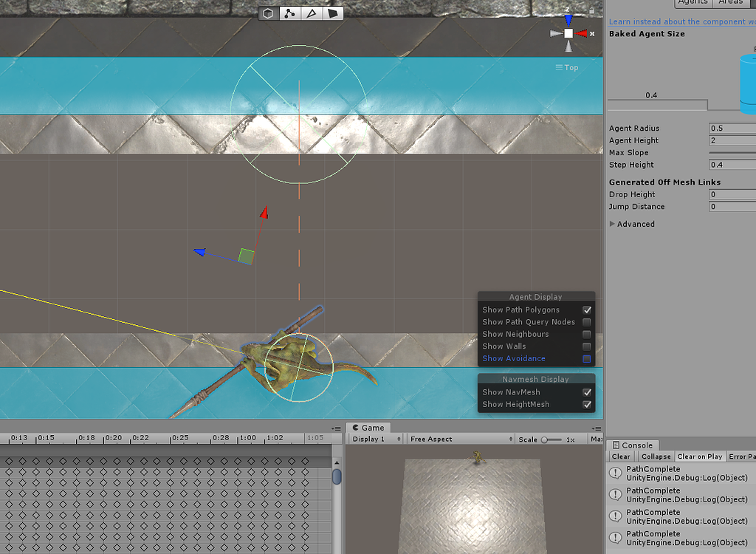Open the link about the component workflow
Screen dimensions: 756x554
(680, 21)
